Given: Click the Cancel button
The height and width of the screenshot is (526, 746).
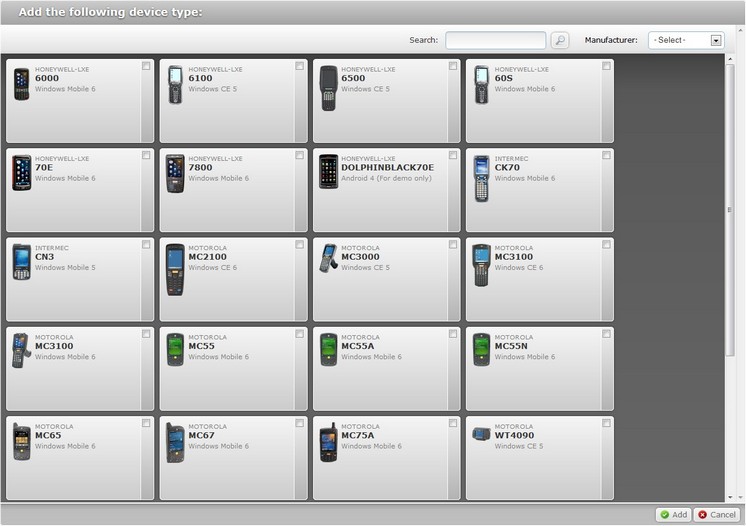Looking at the screenshot, I should (717, 515).
